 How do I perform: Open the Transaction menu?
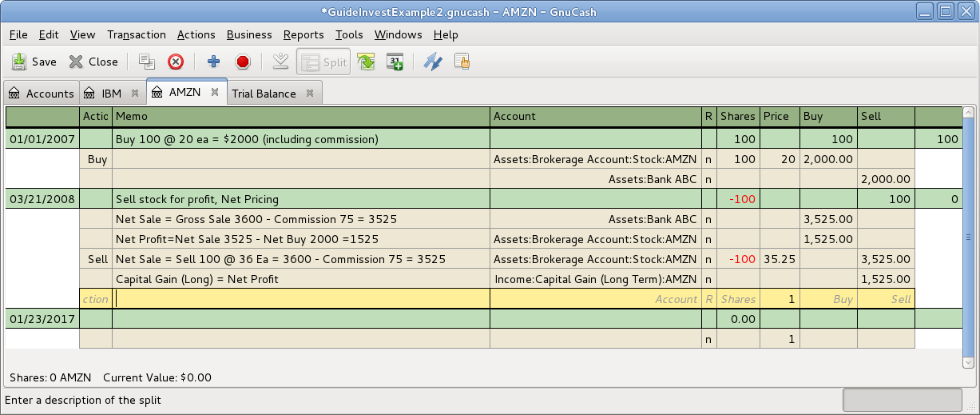pyautogui.click(x=137, y=34)
